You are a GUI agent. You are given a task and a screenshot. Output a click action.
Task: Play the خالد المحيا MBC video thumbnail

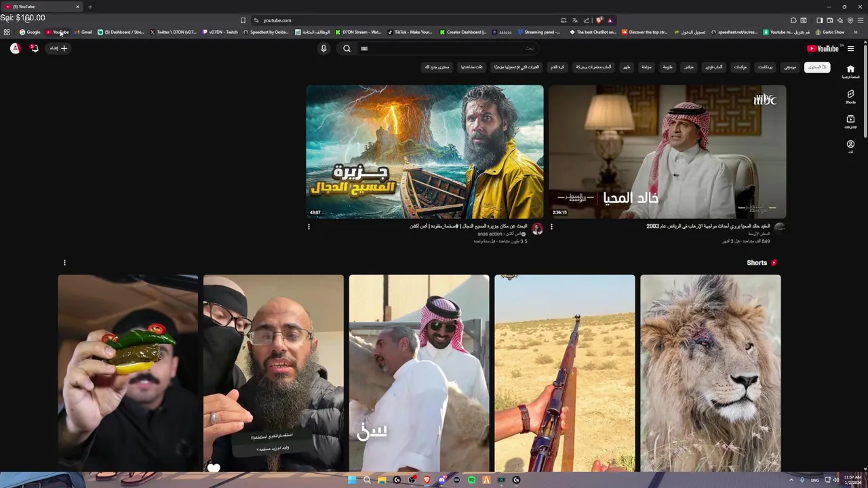point(667,152)
